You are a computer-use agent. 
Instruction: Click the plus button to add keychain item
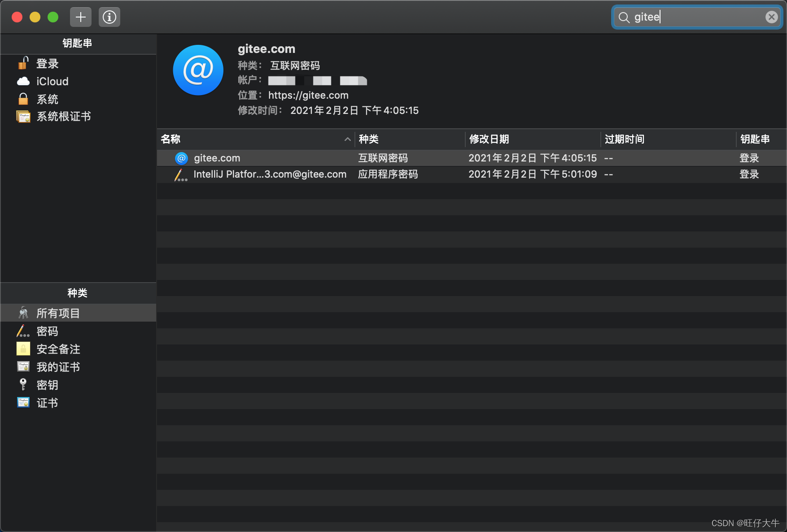pos(81,17)
